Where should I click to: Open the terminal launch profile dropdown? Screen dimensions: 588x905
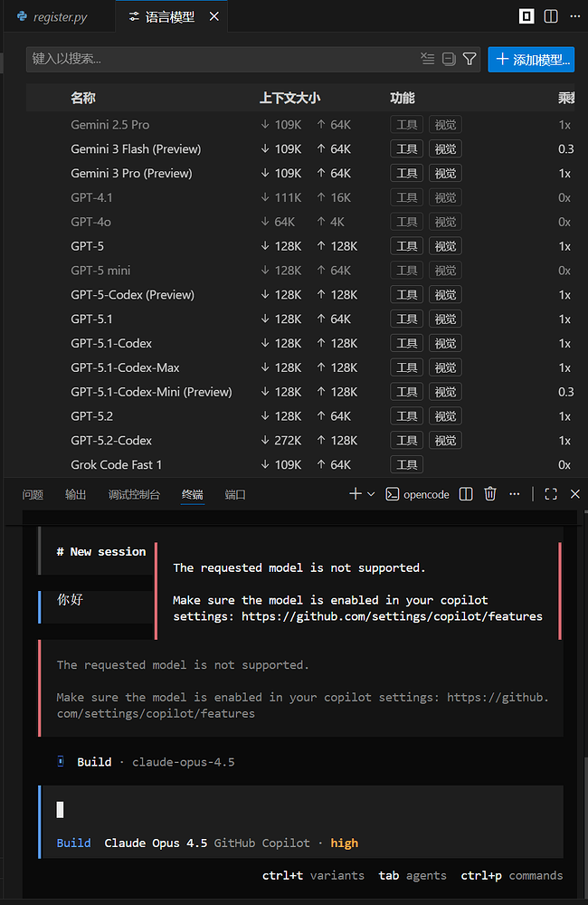coord(371,494)
